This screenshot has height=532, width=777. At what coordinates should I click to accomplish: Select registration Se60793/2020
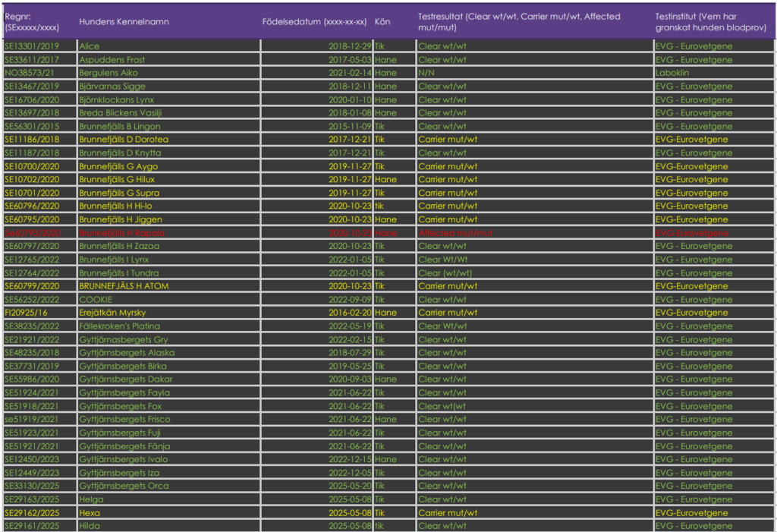coord(39,232)
